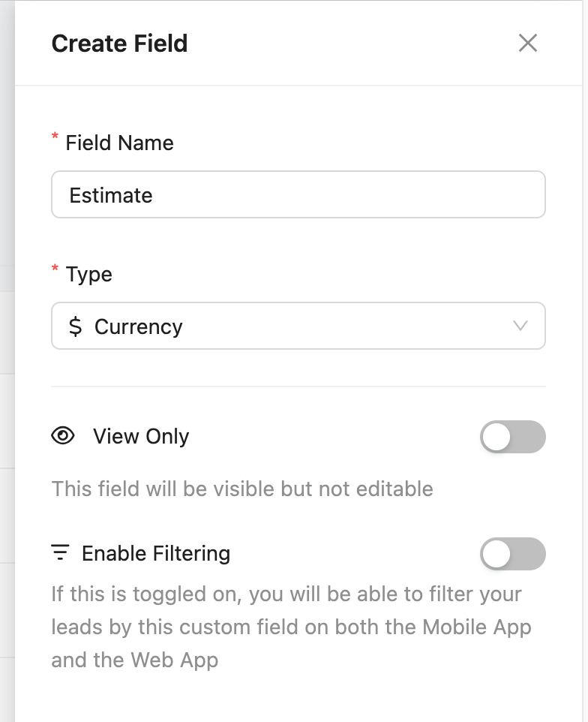Click the filtering help text paragraph
588x722 pixels.
pos(291,627)
